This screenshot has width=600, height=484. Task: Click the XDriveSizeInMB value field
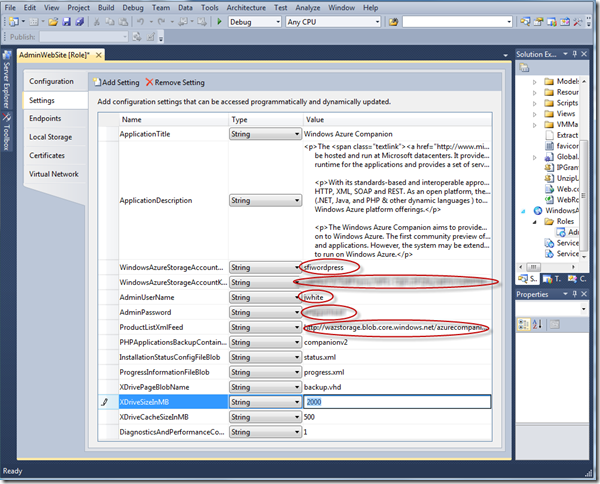[397, 402]
